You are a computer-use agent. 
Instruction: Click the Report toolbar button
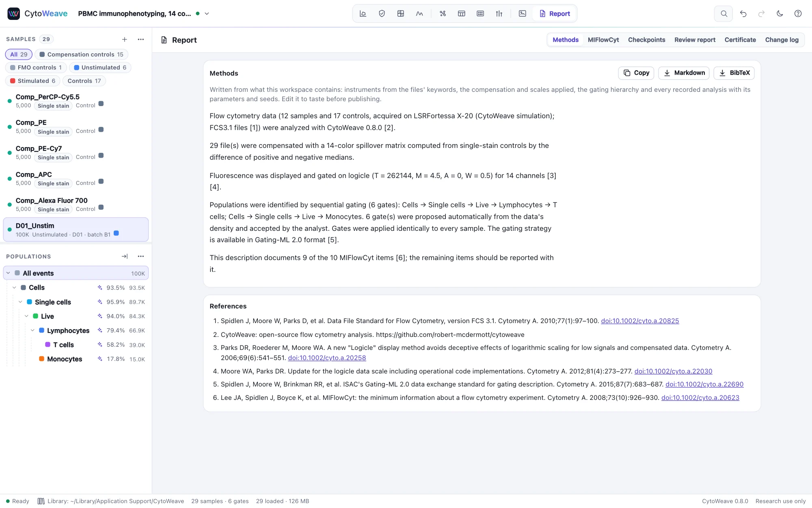coord(555,13)
